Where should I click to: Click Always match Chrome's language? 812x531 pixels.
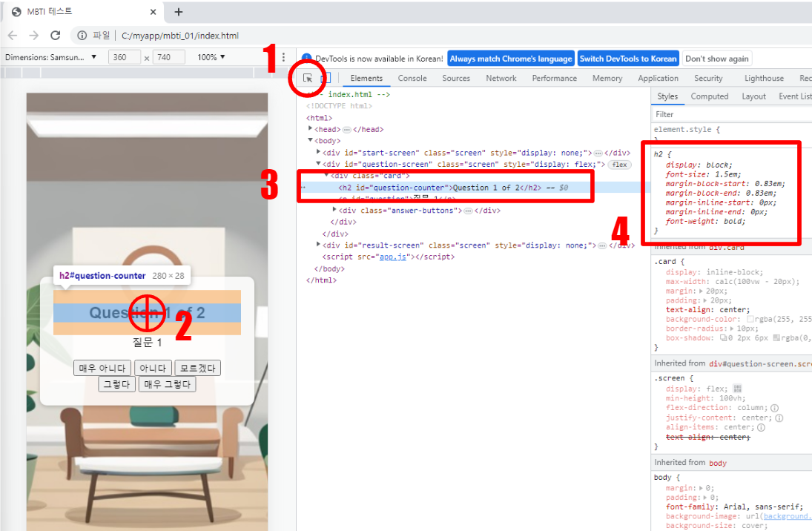click(511, 59)
